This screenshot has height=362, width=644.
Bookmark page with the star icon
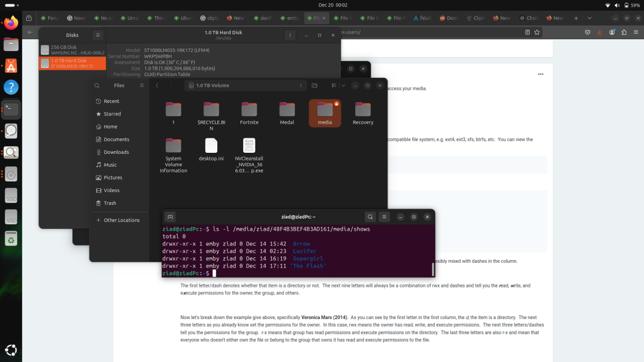coord(537,32)
